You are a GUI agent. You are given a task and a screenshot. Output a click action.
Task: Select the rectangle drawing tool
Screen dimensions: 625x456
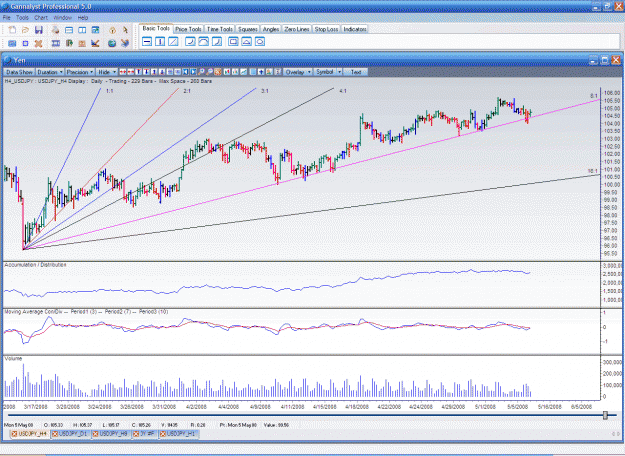point(234,41)
